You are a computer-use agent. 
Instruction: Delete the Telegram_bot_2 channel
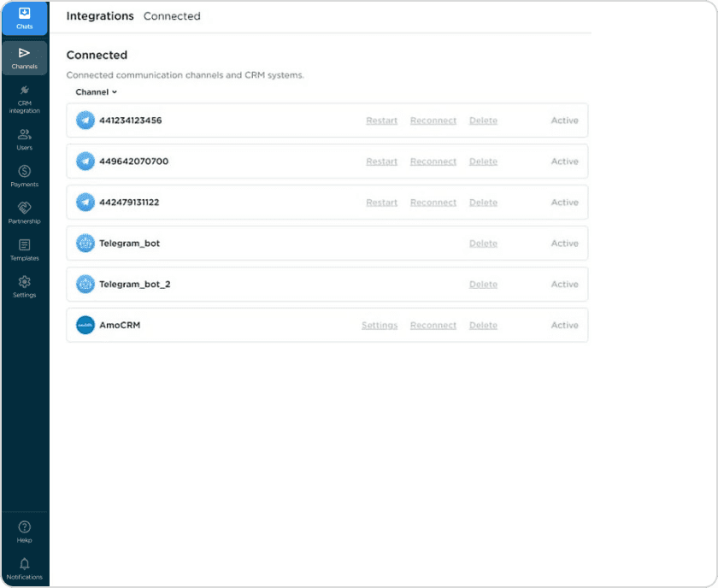pyautogui.click(x=483, y=284)
